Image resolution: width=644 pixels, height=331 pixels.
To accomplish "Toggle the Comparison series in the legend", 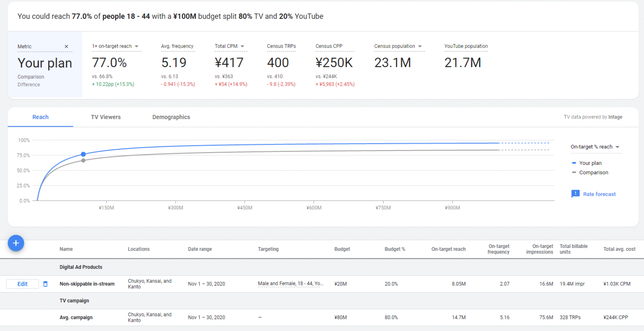I will [593, 172].
